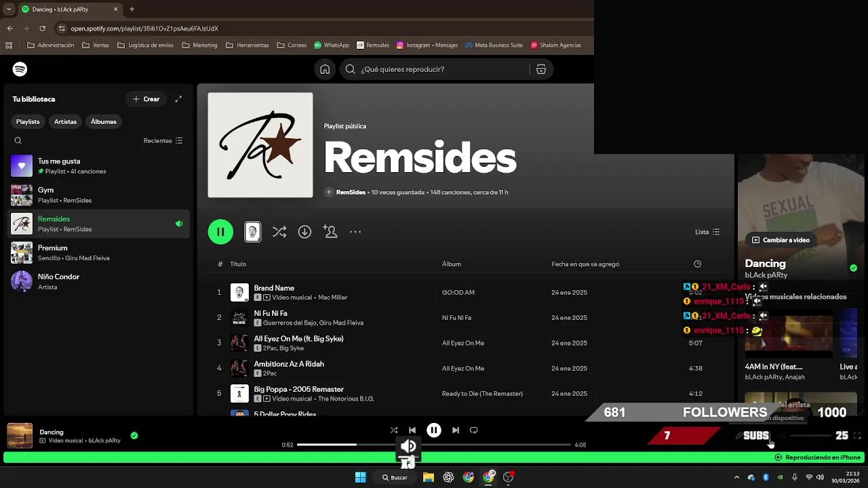Filter library by Álbumes
Screen dimensions: 868x488
(104, 121)
